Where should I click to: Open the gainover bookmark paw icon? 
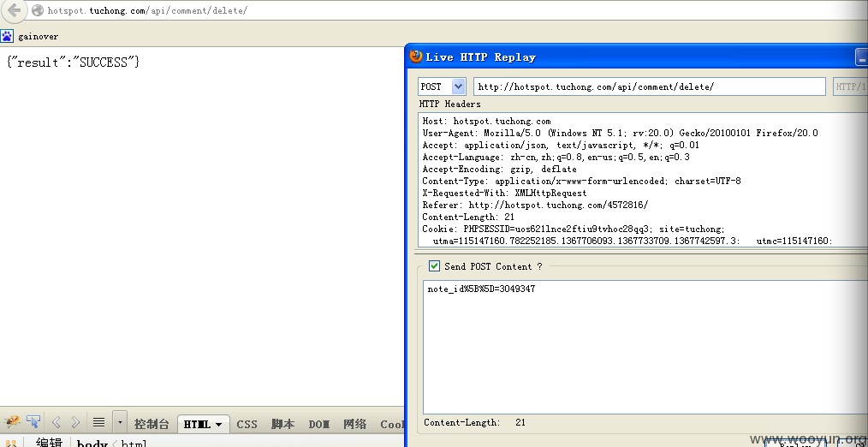pos(7,37)
